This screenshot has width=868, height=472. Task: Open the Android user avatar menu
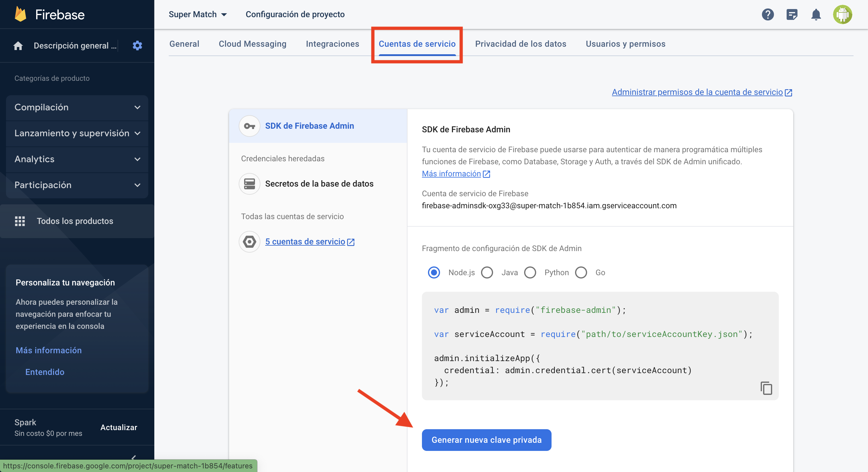point(842,14)
